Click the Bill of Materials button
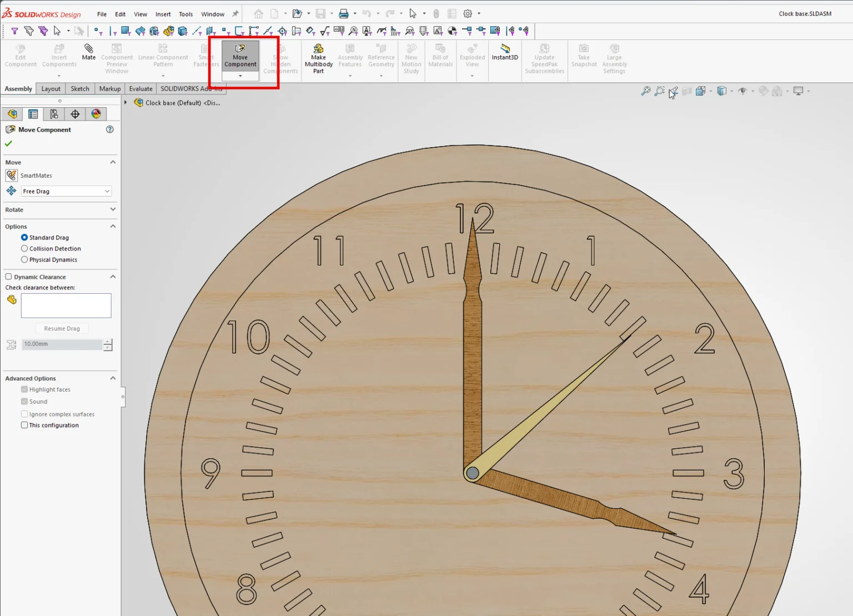The image size is (853, 616). point(440,56)
